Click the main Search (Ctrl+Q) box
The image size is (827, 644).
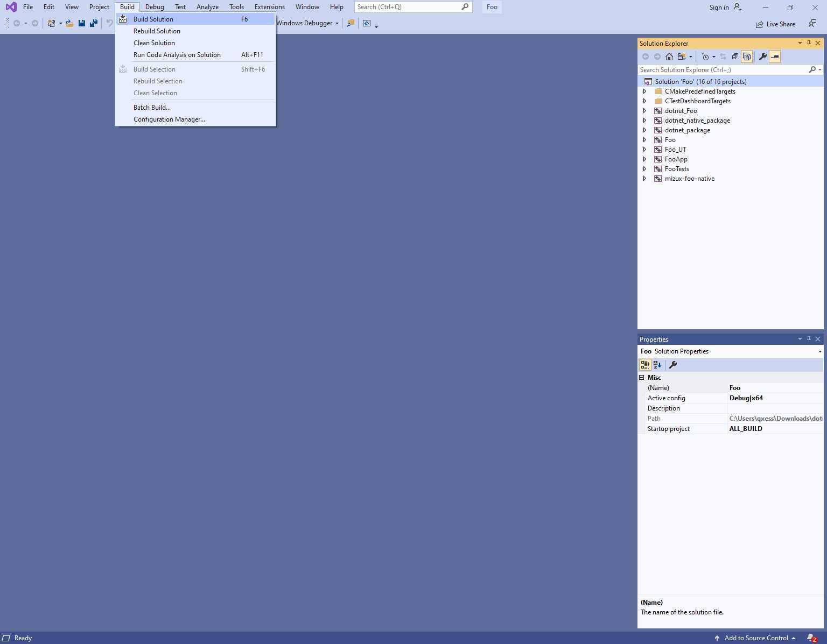pos(413,7)
